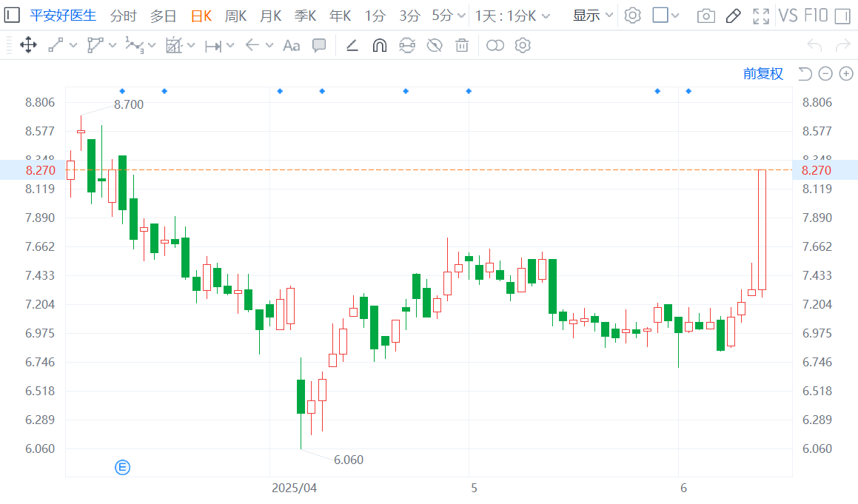Toggle the drawing pencil toolbar icon
Screen dimensions: 858x504
(x=733, y=16)
